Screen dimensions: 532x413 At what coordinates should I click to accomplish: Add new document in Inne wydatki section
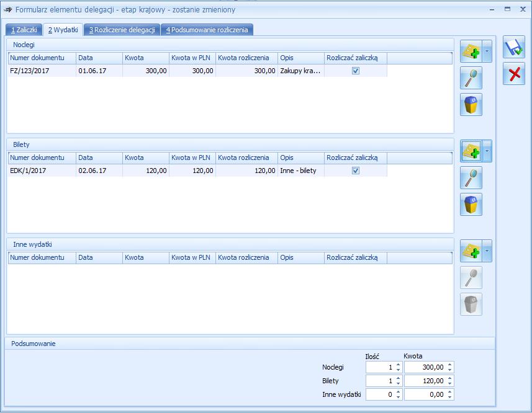click(471, 251)
